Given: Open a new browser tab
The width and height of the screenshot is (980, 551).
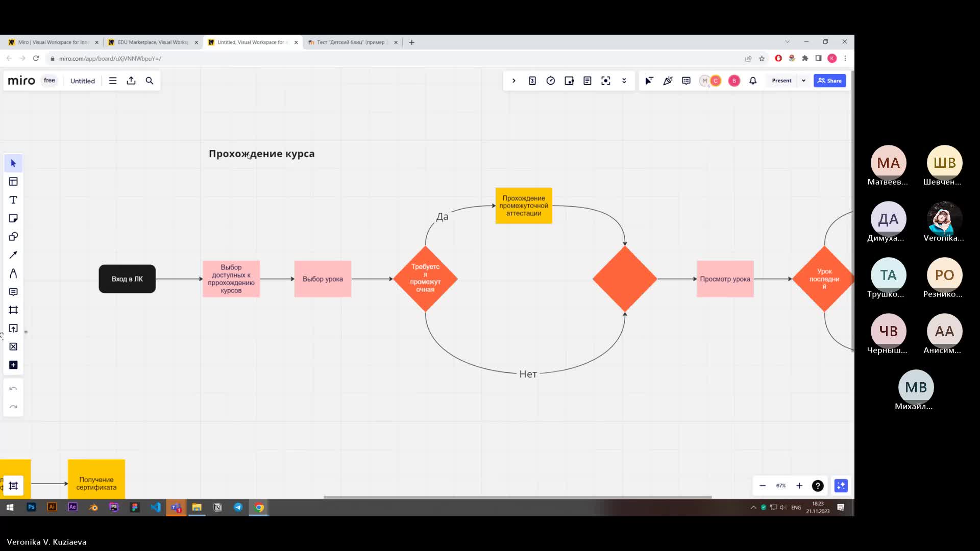Looking at the screenshot, I should [412, 42].
